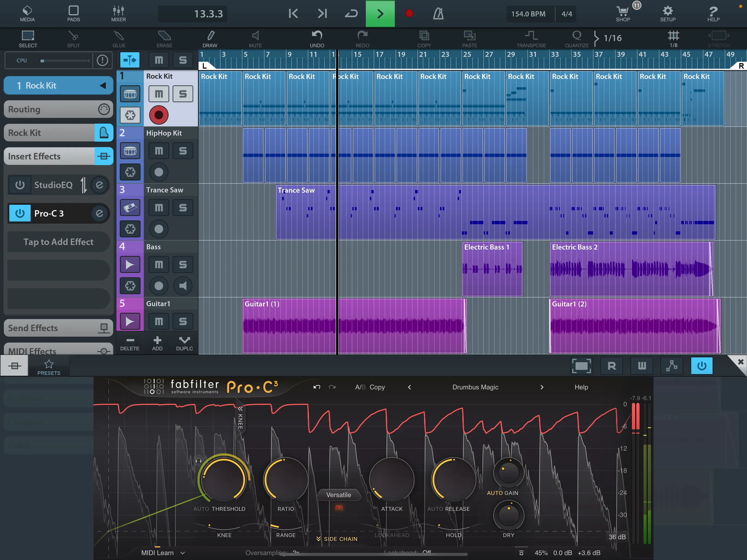The image size is (747, 560).
Task: Open the Versatile compression style selector
Action: click(x=339, y=495)
